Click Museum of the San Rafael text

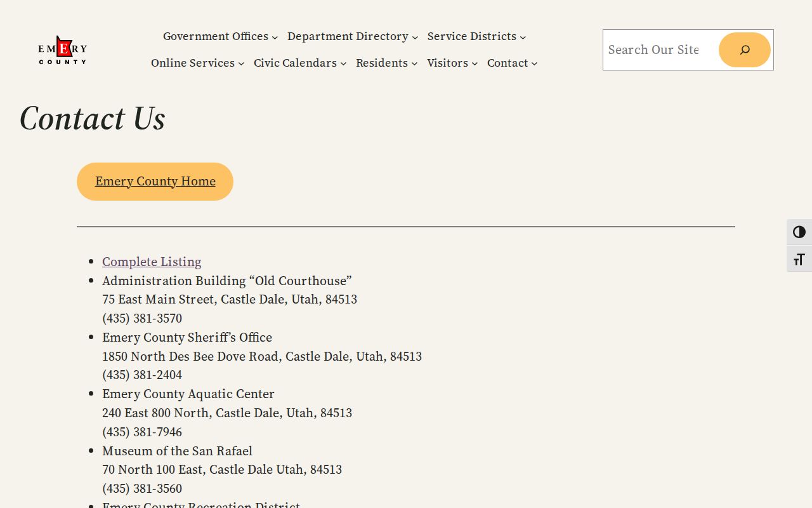coord(177,451)
